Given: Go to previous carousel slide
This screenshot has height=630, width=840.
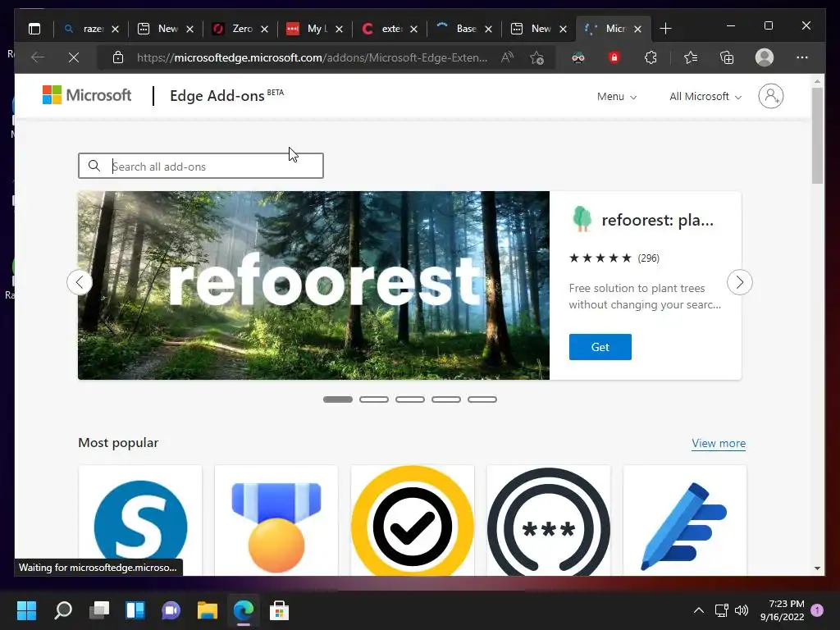Looking at the screenshot, I should 80,282.
